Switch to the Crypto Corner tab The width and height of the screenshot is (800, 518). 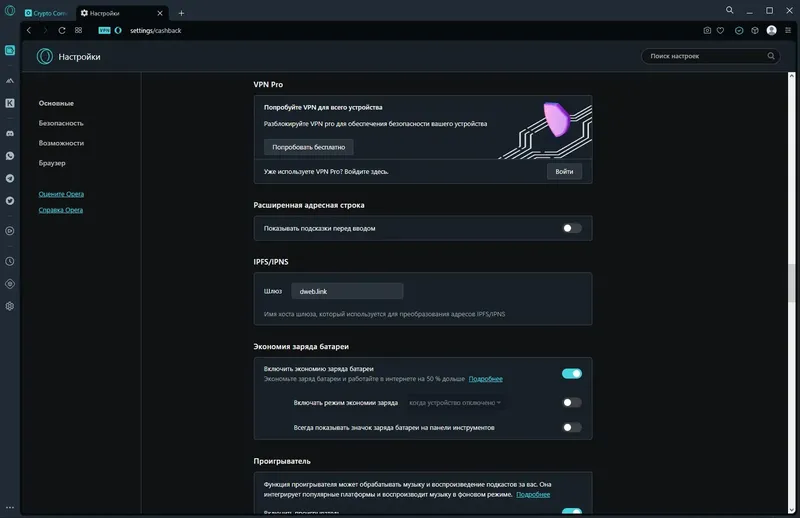(x=47, y=13)
